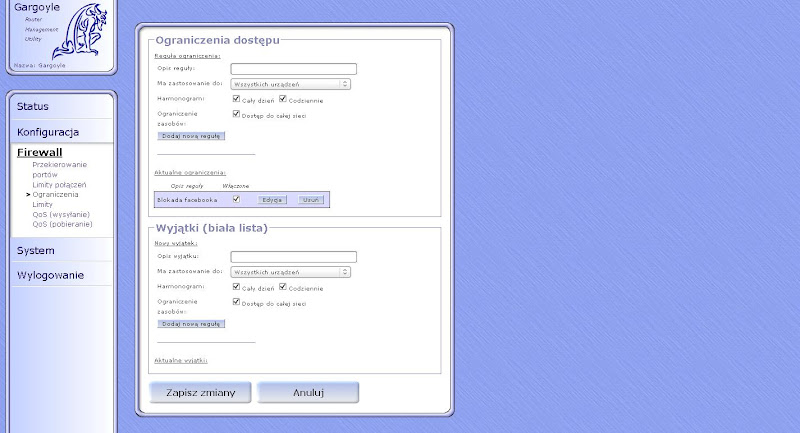Click the Gargoyle logo image

(79, 31)
